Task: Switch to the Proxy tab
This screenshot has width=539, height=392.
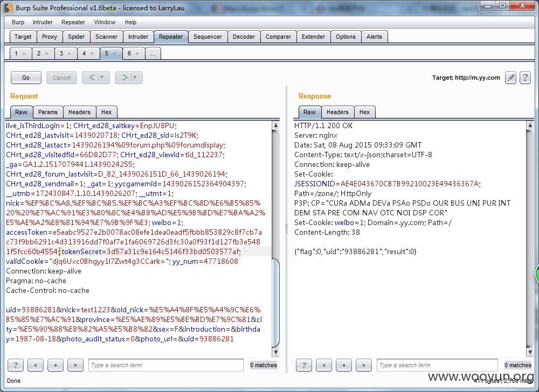Action: click(x=50, y=37)
